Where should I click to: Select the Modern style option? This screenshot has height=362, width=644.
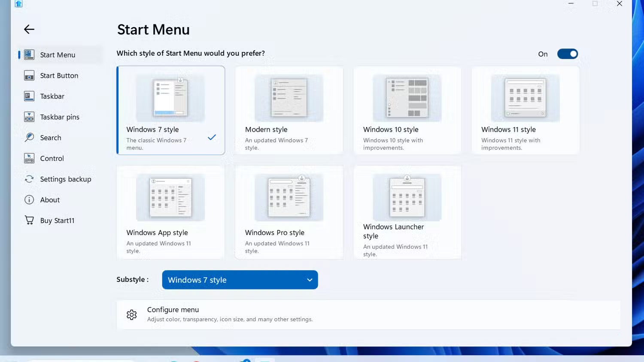(x=289, y=110)
